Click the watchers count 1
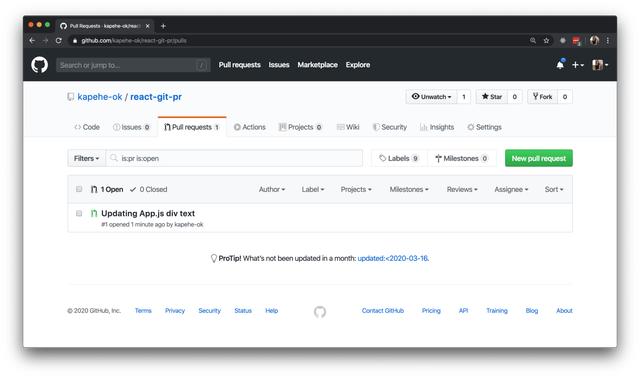Image resolution: width=640 pixels, height=378 pixels. [464, 97]
